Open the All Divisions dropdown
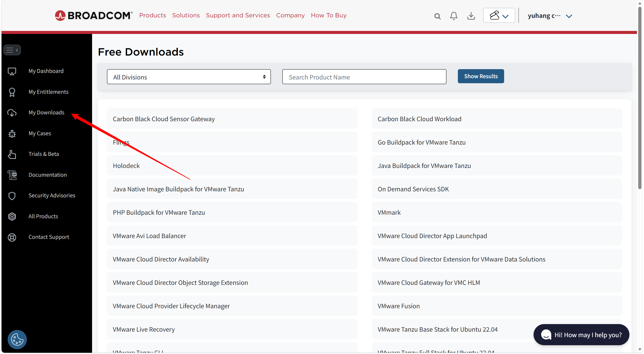Screen dimensions: 644x354 pyautogui.click(x=189, y=77)
